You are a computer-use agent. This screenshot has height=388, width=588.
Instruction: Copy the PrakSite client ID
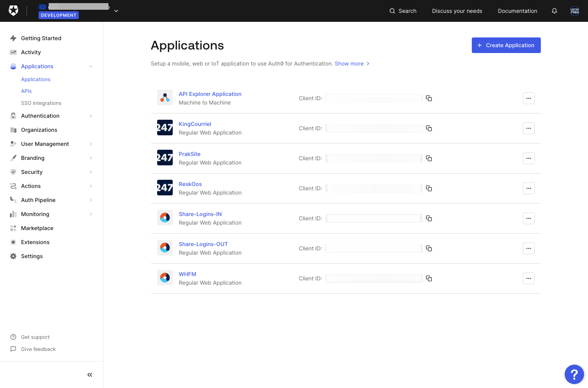tap(429, 158)
